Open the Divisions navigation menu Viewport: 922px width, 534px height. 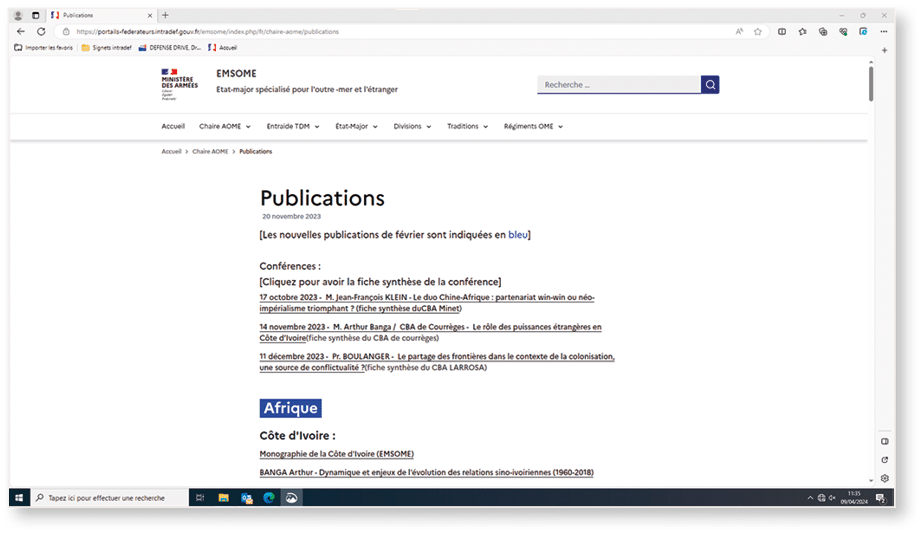(x=412, y=127)
